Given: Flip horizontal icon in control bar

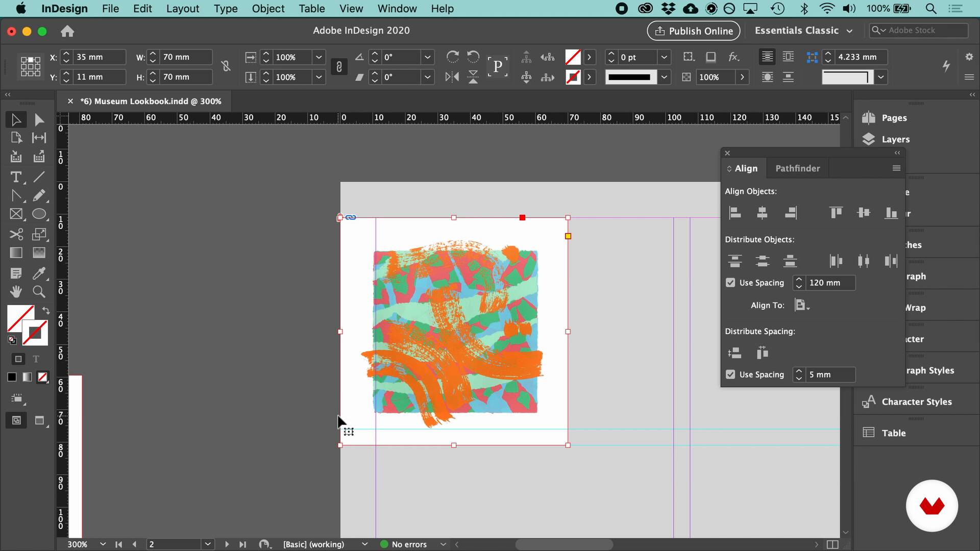Looking at the screenshot, I should tap(452, 77).
